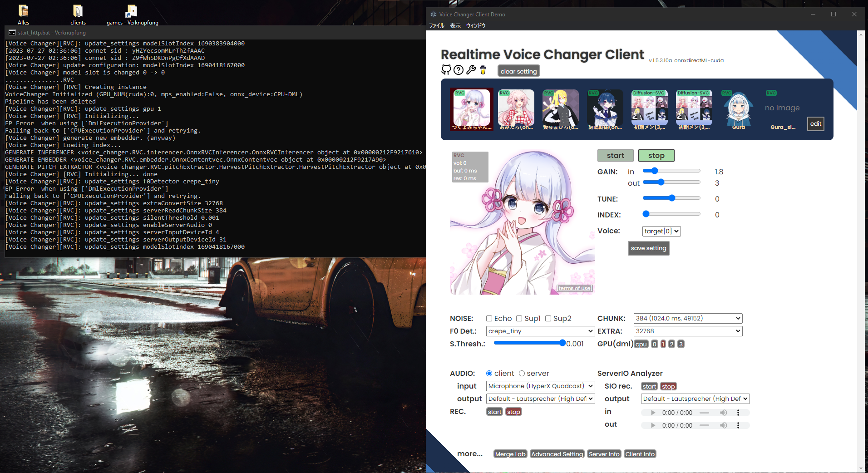Open the ファイル menu
The height and width of the screenshot is (473, 868).
tap(436, 26)
